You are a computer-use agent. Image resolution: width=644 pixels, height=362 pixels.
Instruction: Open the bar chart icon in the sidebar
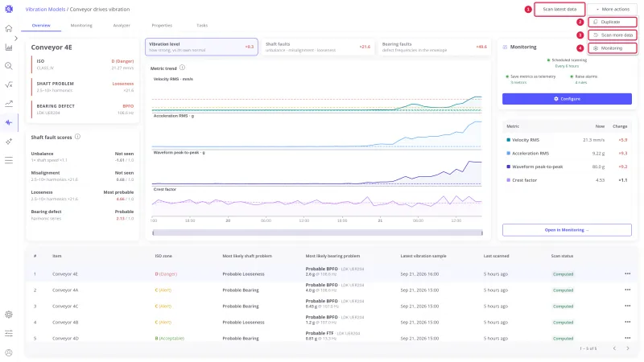[x=9, y=47]
